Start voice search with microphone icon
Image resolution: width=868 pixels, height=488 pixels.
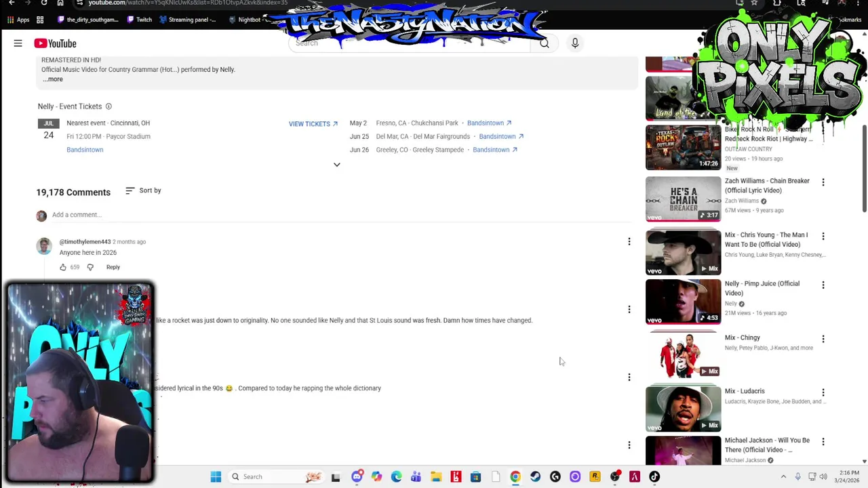(x=574, y=43)
